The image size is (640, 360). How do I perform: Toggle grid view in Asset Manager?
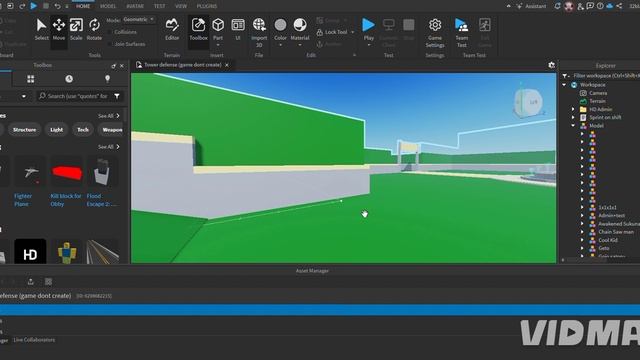(49, 282)
